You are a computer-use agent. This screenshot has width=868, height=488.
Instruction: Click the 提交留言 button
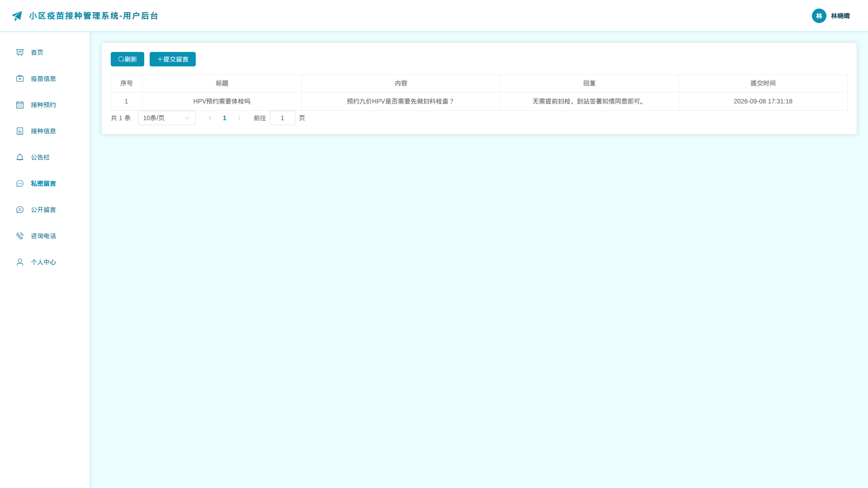tap(173, 59)
